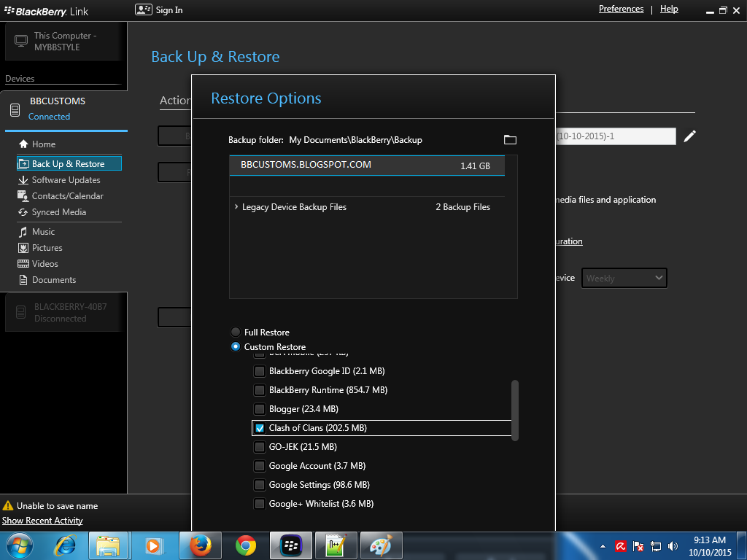Select the Custom Restore radio button
747x560 pixels.
point(236,346)
